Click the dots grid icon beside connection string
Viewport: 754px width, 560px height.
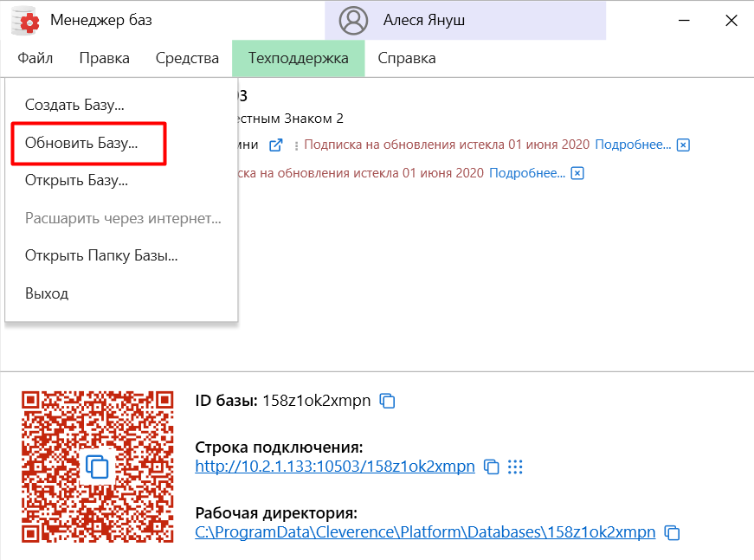pos(516,467)
